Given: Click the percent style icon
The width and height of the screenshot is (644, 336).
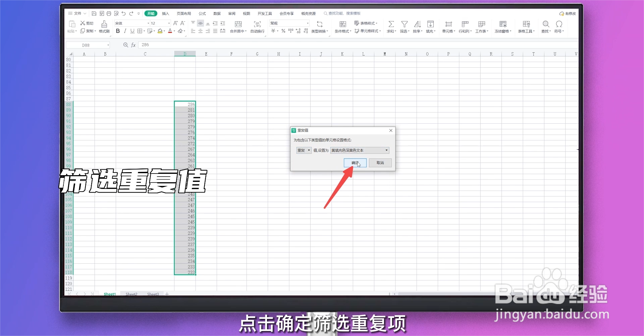Looking at the screenshot, I should [283, 31].
